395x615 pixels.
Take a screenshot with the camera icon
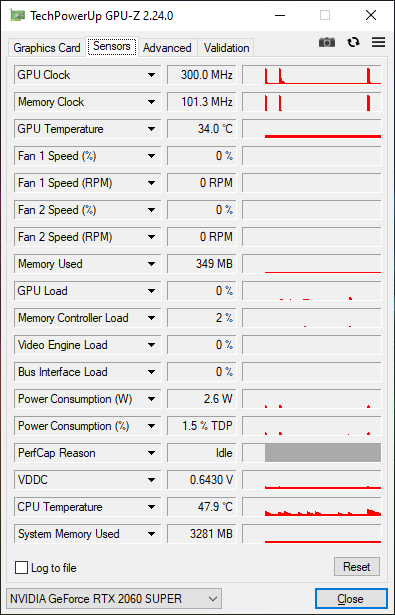[x=327, y=42]
